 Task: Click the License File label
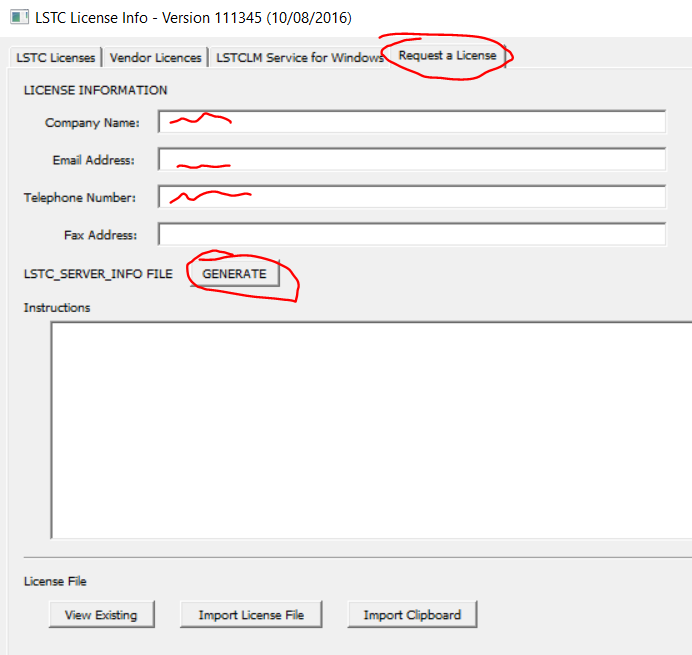55,581
